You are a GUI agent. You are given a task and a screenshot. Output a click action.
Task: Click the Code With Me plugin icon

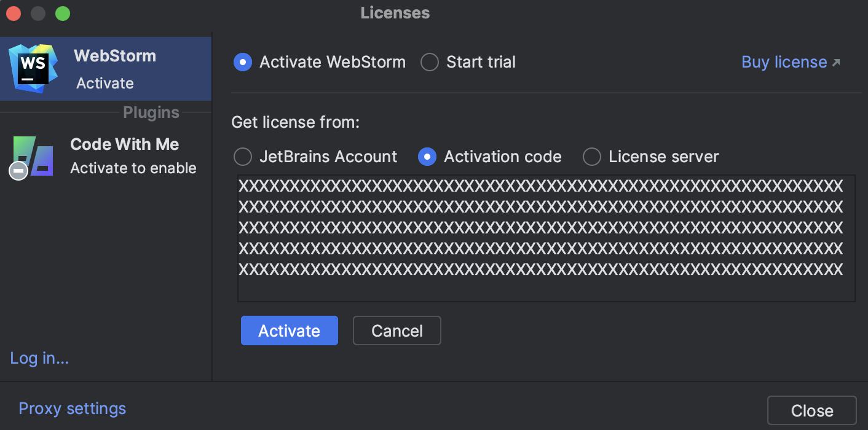coord(34,155)
